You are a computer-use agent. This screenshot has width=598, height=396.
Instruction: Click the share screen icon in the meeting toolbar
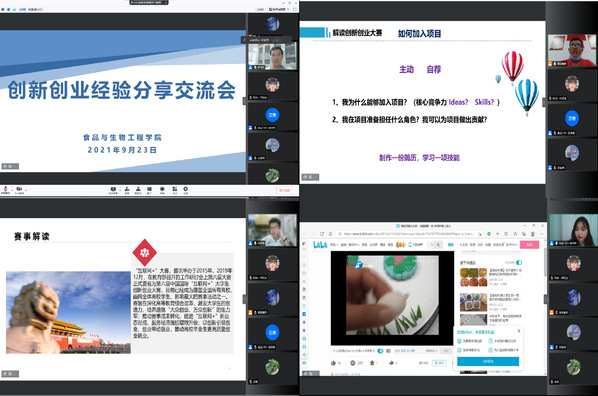pyautogui.click(x=113, y=189)
